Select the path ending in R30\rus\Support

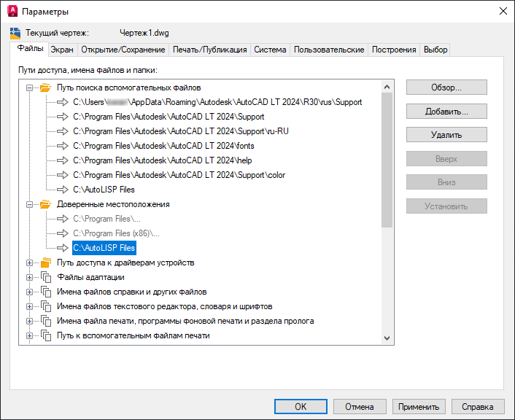coord(217,102)
